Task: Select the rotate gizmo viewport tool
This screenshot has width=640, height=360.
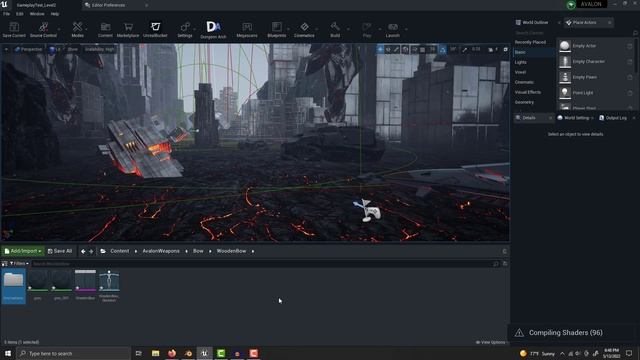Action: click(x=388, y=49)
